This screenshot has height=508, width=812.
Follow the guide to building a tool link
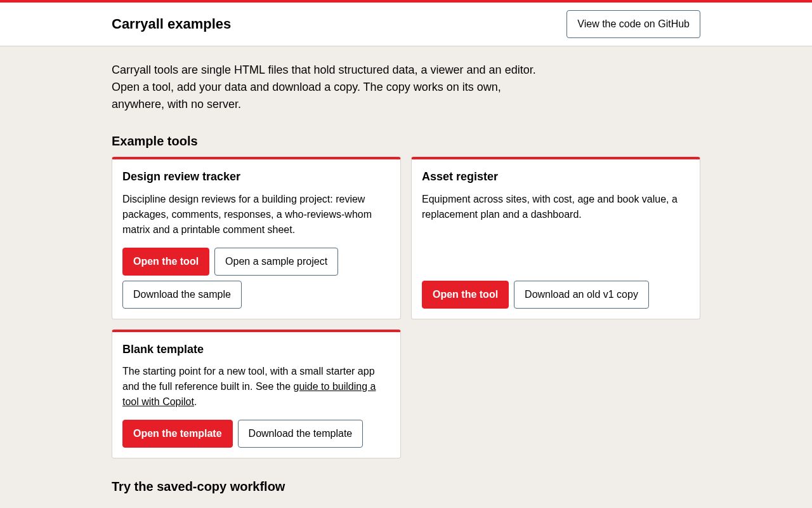(x=249, y=394)
